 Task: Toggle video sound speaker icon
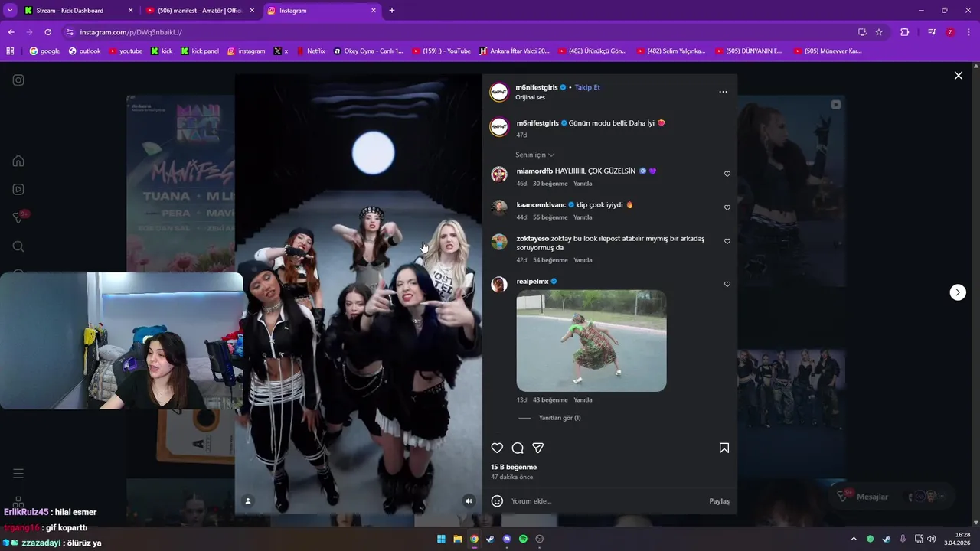coord(469,500)
